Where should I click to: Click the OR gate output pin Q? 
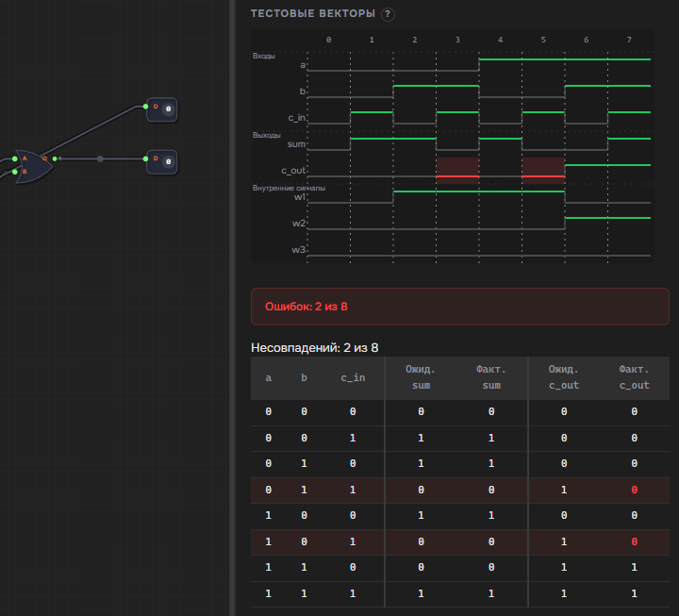click(x=55, y=159)
